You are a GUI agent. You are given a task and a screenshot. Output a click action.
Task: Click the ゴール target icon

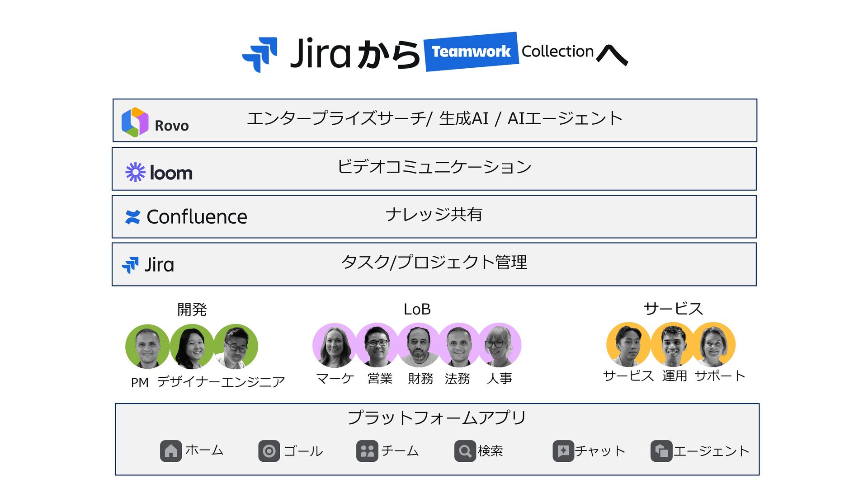(269, 450)
